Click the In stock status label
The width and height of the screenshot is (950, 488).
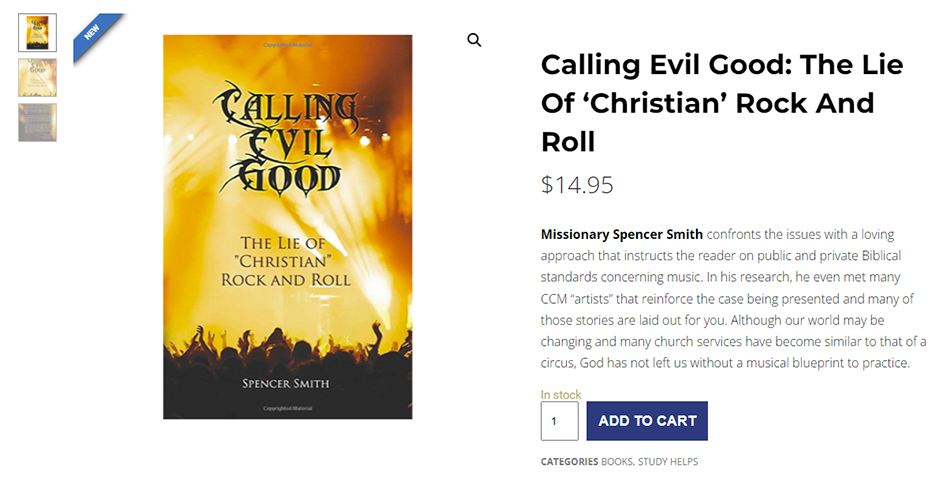coord(561,395)
